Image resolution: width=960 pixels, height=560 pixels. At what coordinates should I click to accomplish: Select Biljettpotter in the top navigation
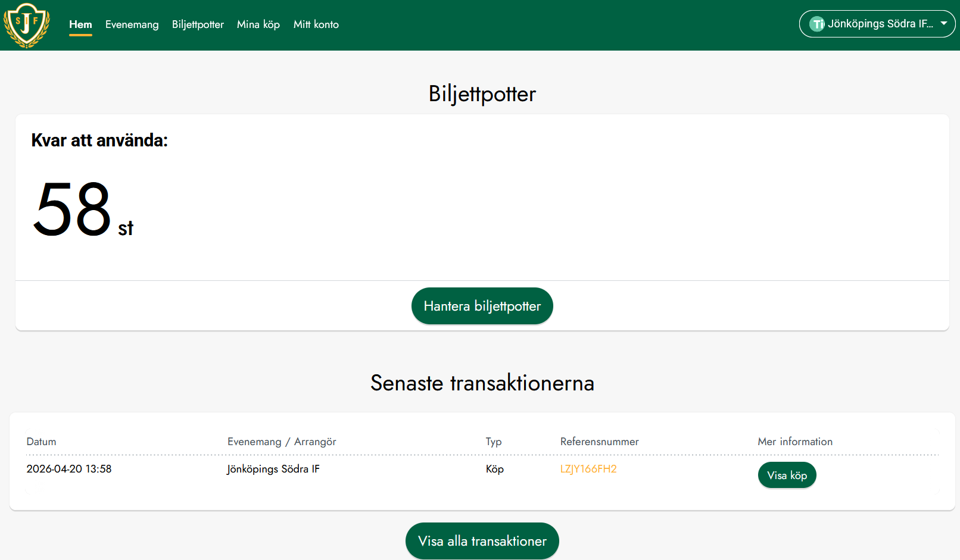(x=198, y=24)
